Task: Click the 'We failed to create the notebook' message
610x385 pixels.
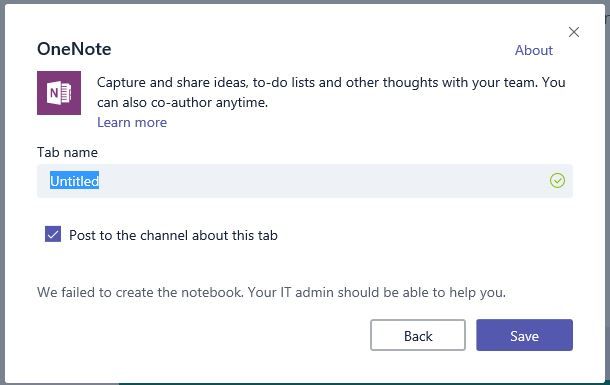Action: click(x=272, y=292)
